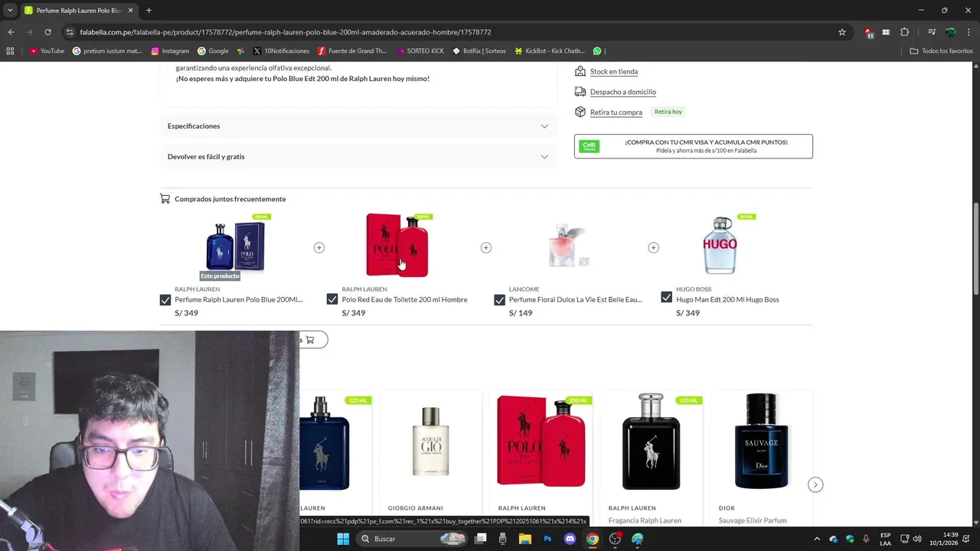The height and width of the screenshot is (551, 980).
Task: Open the Polo Red bundle product image
Action: [x=398, y=245]
